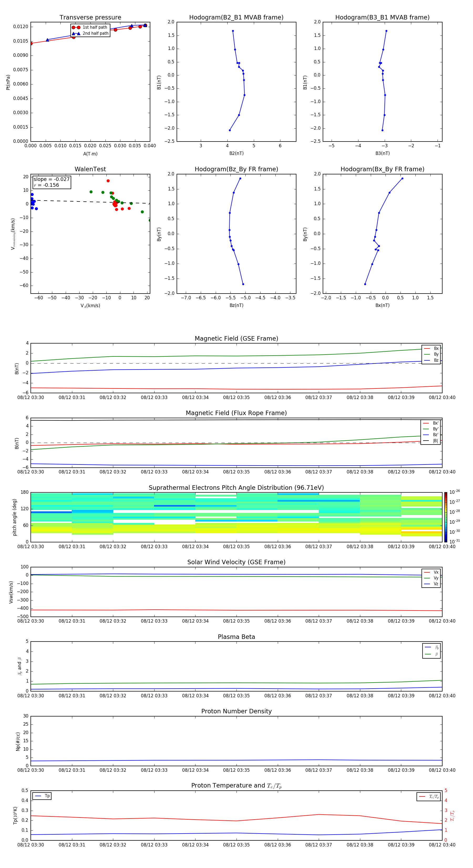
Task: Click the 'Hodogram(Bx_By FR frame)' title
Action: click(382, 169)
